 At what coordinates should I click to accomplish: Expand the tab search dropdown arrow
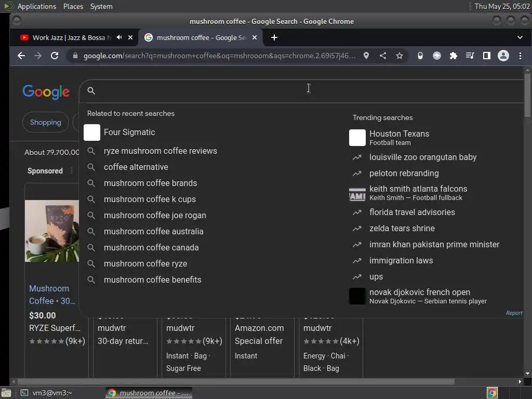tap(520, 37)
